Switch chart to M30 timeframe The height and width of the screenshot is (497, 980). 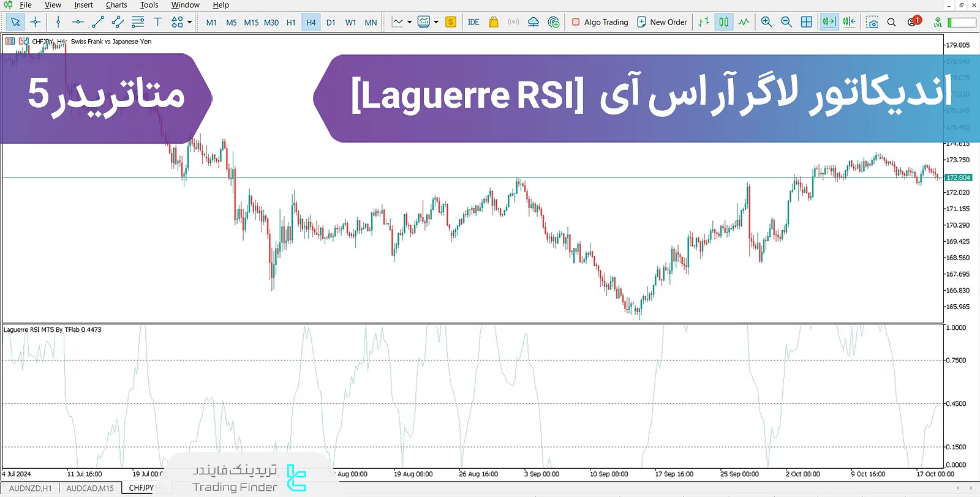click(271, 23)
